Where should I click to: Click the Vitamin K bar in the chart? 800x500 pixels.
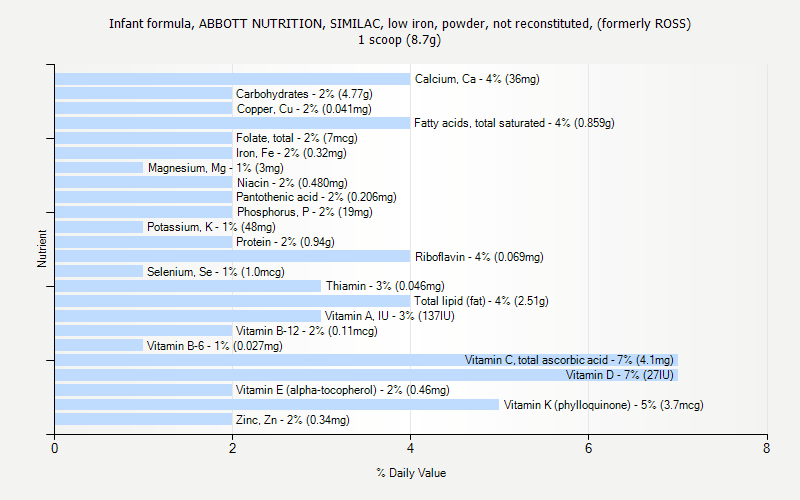(277, 405)
